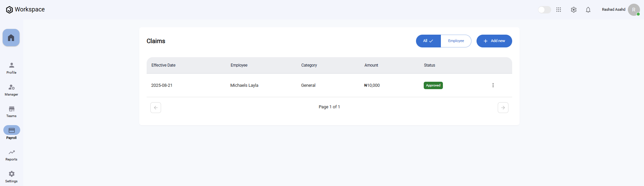Switch to the Employee claims filter
The image size is (644, 186).
(456, 41)
